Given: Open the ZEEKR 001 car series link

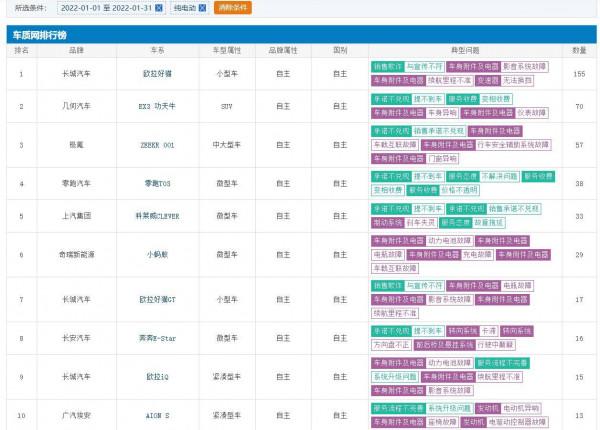Looking at the screenshot, I should (x=157, y=145).
